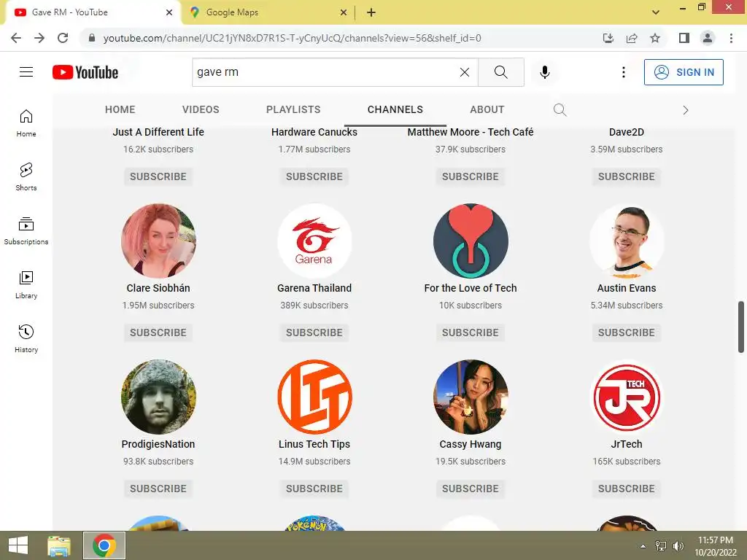
Task: Subscribe to Linus Tech Tips
Action: [314, 489]
